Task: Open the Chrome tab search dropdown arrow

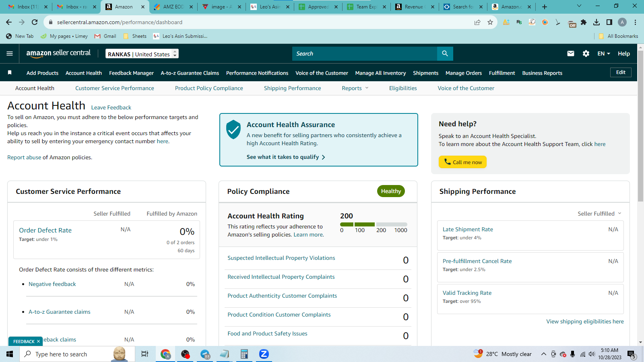Action: [579, 6]
